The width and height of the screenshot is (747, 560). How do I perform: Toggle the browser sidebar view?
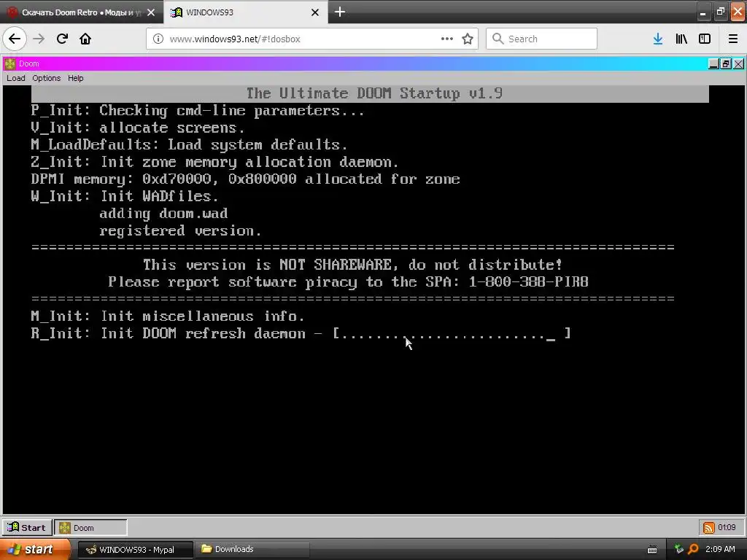(705, 39)
